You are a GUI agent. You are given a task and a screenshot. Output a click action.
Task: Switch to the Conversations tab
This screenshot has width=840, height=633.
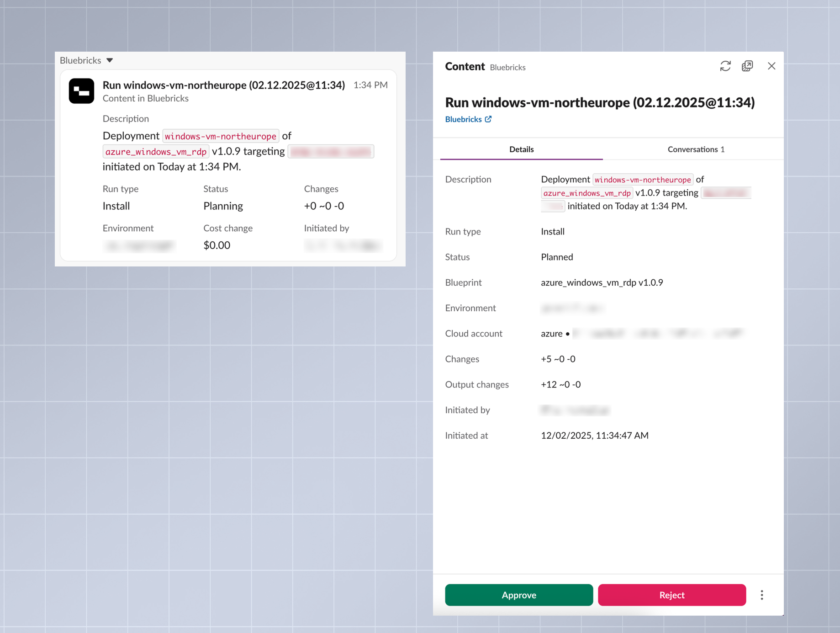tap(696, 149)
